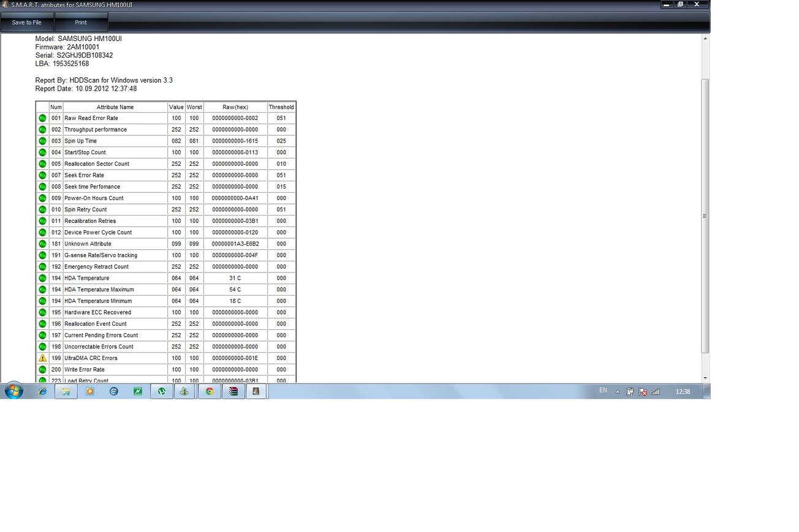Click green status icon for Seek Error Rate
Screen dimensions: 799x532
tap(42, 175)
